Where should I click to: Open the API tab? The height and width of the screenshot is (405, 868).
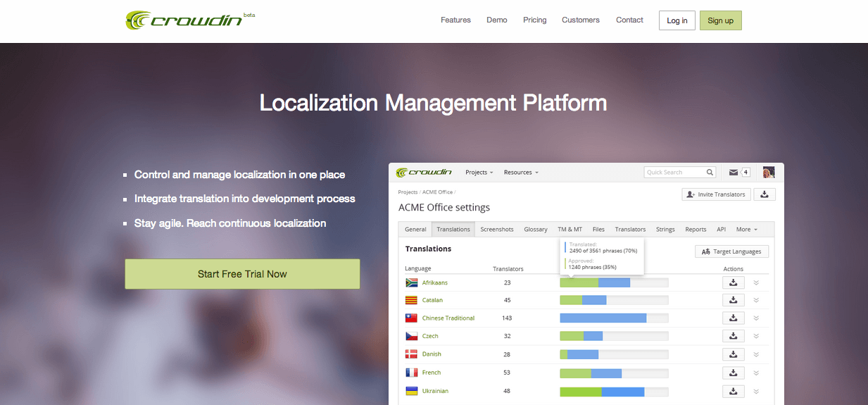click(722, 230)
